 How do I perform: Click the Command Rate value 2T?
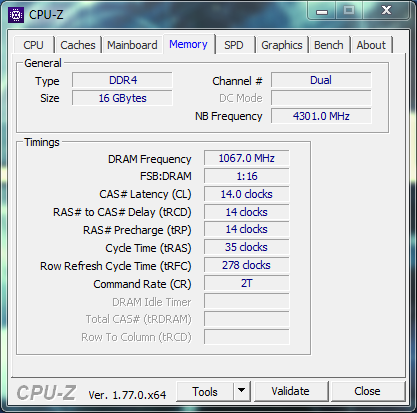[247, 283]
